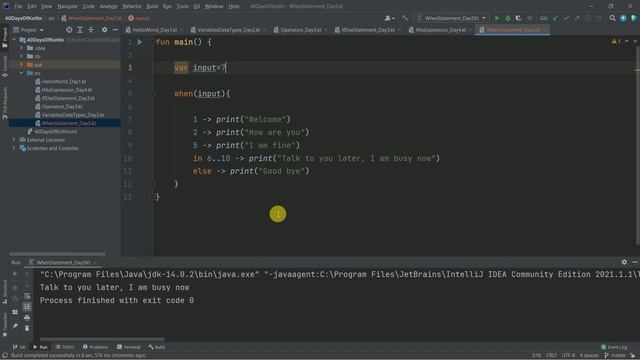Image resolution: width=640 pixels, height=360 pixels.
Task: Switch to Operators_Day3.kt editor tab
Action: point(301,30)
